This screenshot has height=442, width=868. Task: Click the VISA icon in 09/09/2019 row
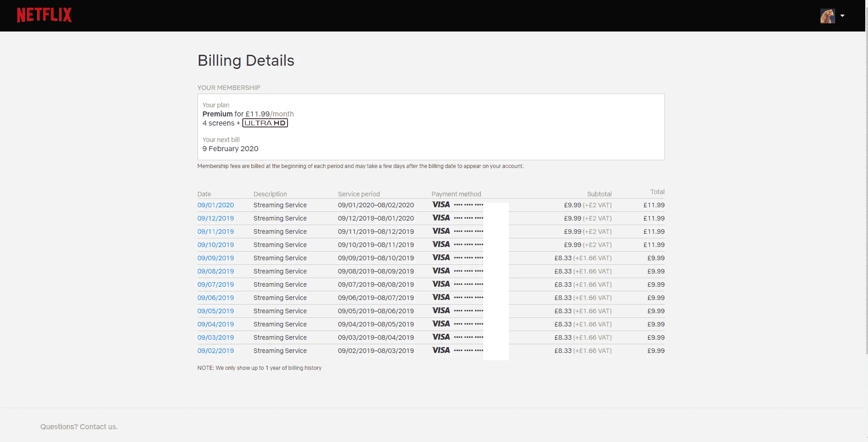[x=441, y=258]
